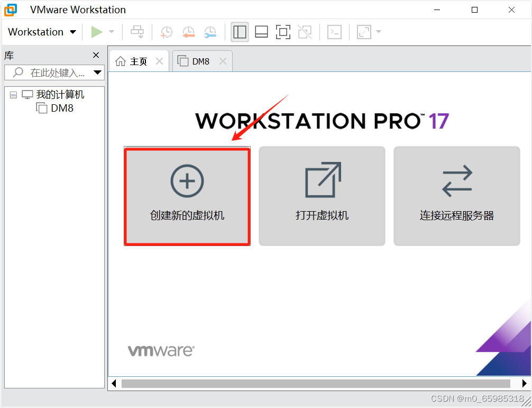Open the Workstation menu

coord(42,32)
